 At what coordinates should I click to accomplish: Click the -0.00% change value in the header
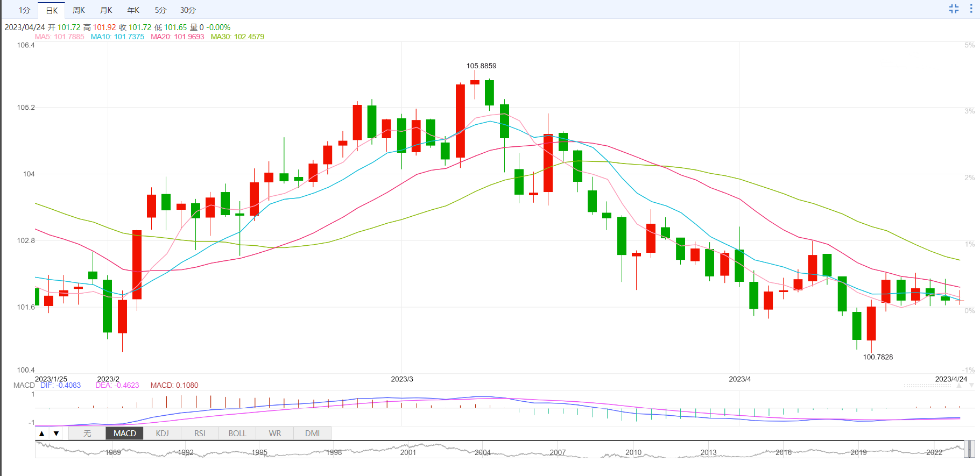pyautogui.click(x=218, y=27)
